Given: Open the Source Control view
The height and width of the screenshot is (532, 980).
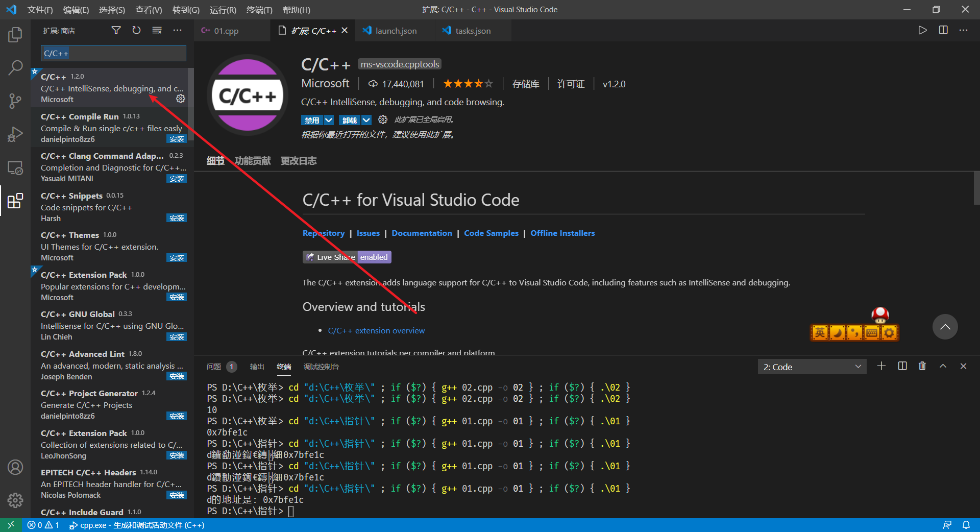Looking at the screenshot, I should pos(15,101).
